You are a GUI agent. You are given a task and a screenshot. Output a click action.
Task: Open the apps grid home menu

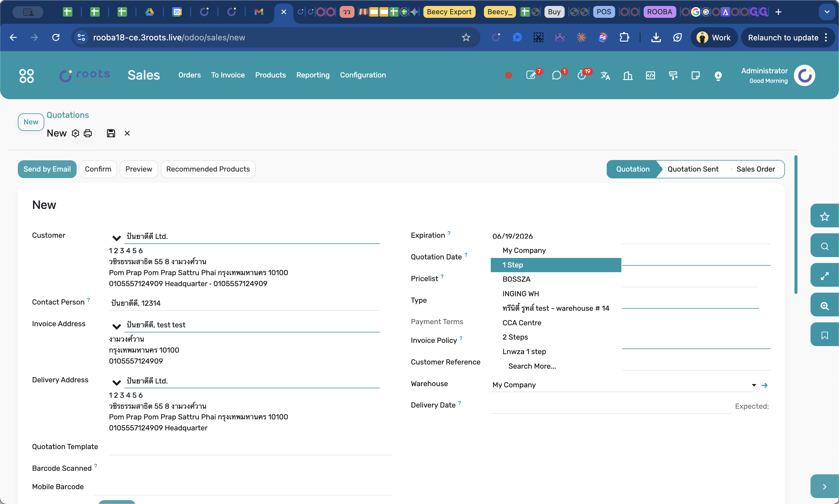pyautogui.click(x=26, y=75)
